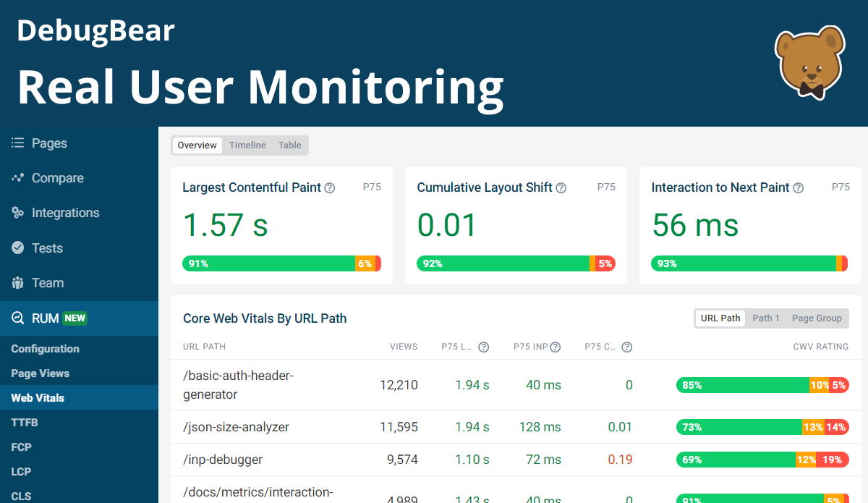868x503 pixels.
Task: Switch grouping to Path 1
Action: click(x=765, y=318)
